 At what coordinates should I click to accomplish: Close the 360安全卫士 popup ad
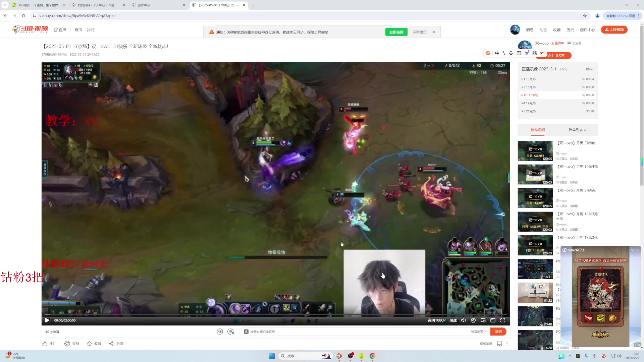[x=637, y=250]
